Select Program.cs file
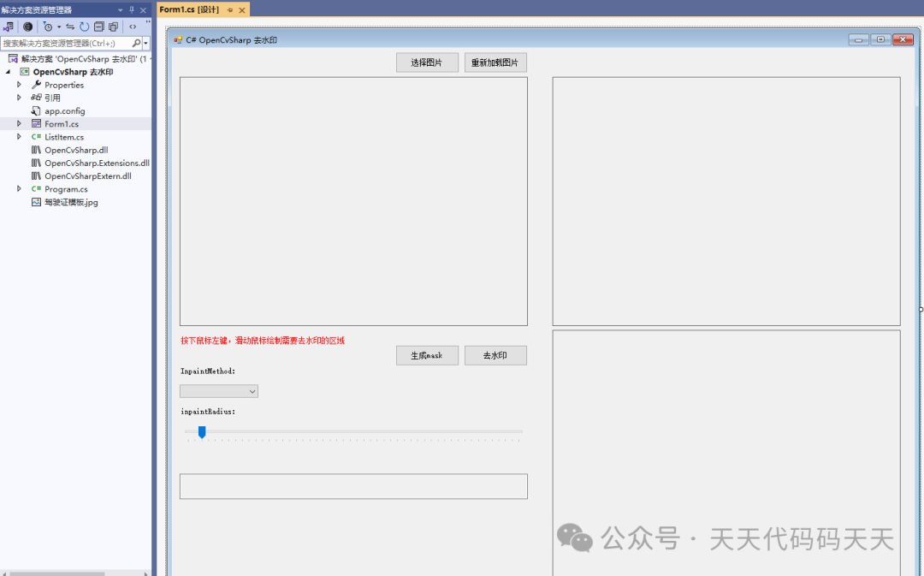Viewport: 924px width, 576px height. click(x=66, y=189)
